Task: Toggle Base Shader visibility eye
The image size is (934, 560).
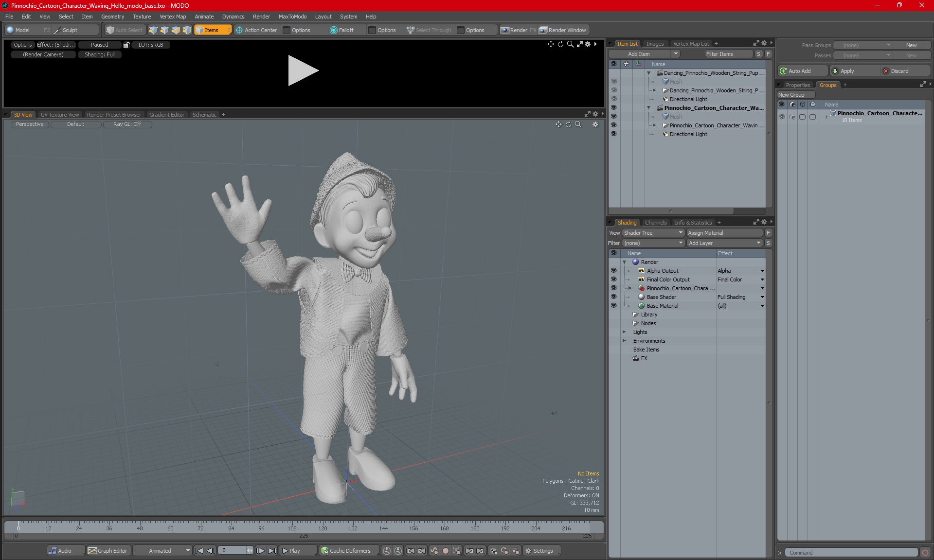Action: (614, 297)
